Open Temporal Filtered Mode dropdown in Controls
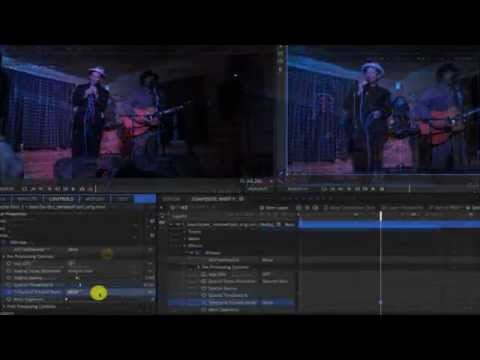The width and height of the screenshot is (480, 360). [x=74, y=292]
